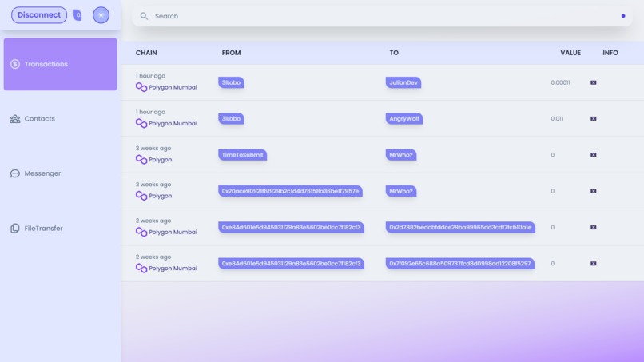Screen dimensions: 644x362
Task: Click 3lLobo sender tag in AngryWolf row
Action: click(x=231, y=119)
